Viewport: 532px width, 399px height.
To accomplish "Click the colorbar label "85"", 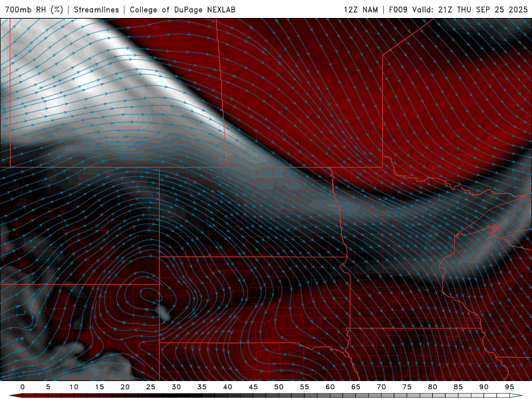I will 458,387.
